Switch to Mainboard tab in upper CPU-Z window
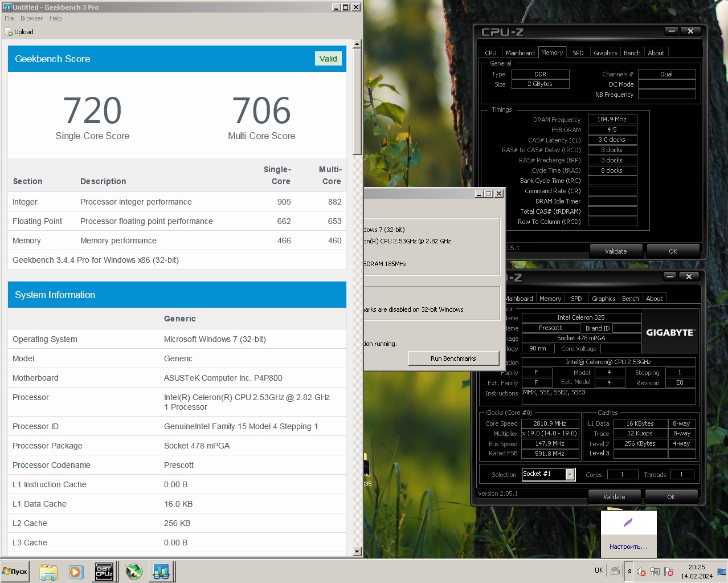The width and height of the screenshot is (728, 583). 520,53
